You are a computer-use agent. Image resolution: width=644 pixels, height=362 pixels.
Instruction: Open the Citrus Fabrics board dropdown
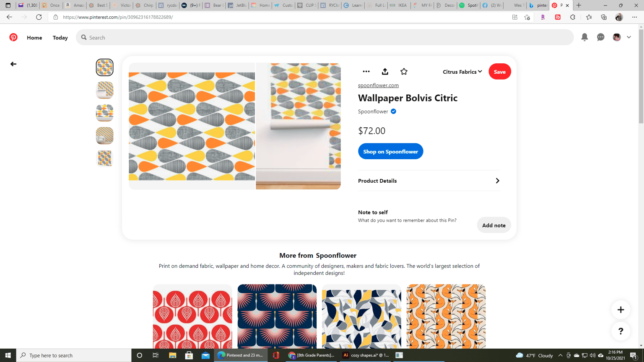click(462, 72)
